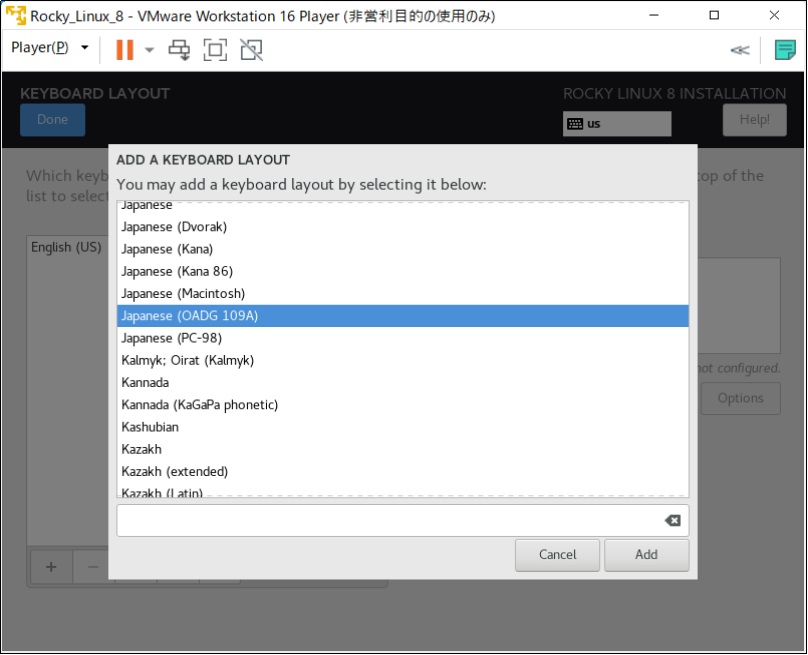The width and height of the screenshot is (808, 655).
Task: Click the Add button
Action: (x=646, y=555)
